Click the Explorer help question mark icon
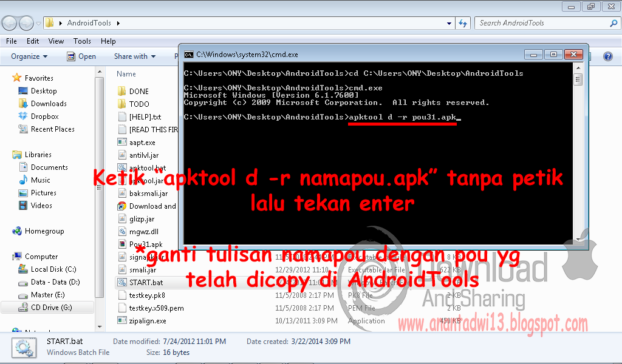The width and height of the screenshot is (622, 364). [607, 56]
